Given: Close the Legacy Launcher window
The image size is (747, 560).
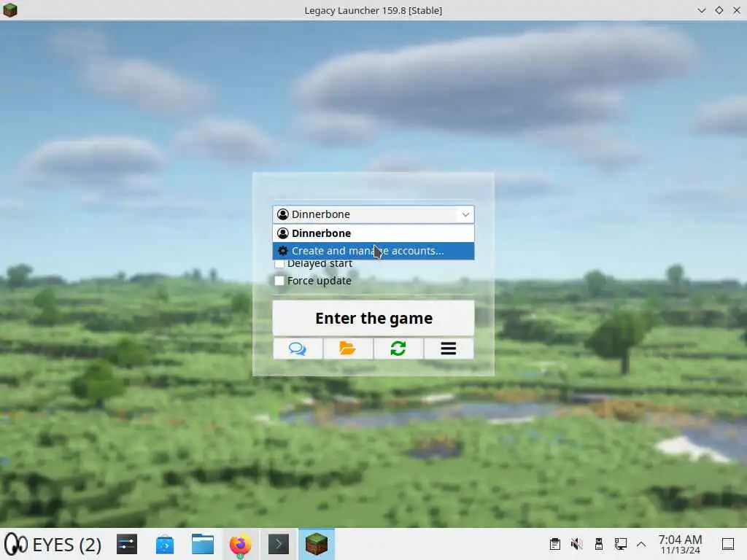Looking at the screenshot, I should pyautogui.click(x=737, y=10).
